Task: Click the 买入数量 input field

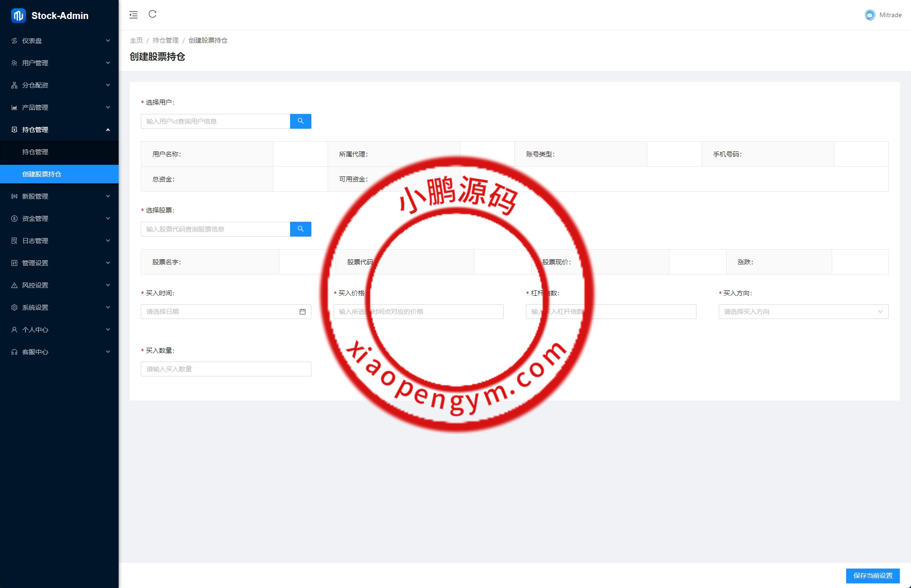Action: (226, 369)
